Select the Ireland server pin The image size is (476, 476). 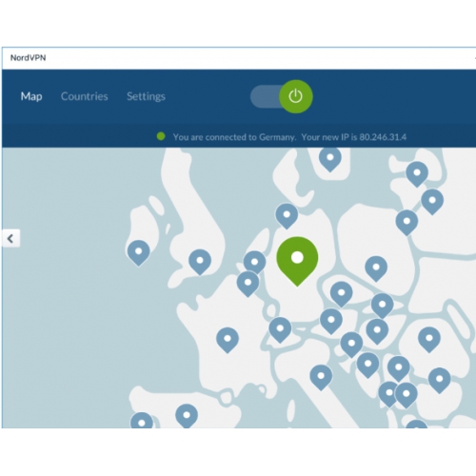coord(139,253)
